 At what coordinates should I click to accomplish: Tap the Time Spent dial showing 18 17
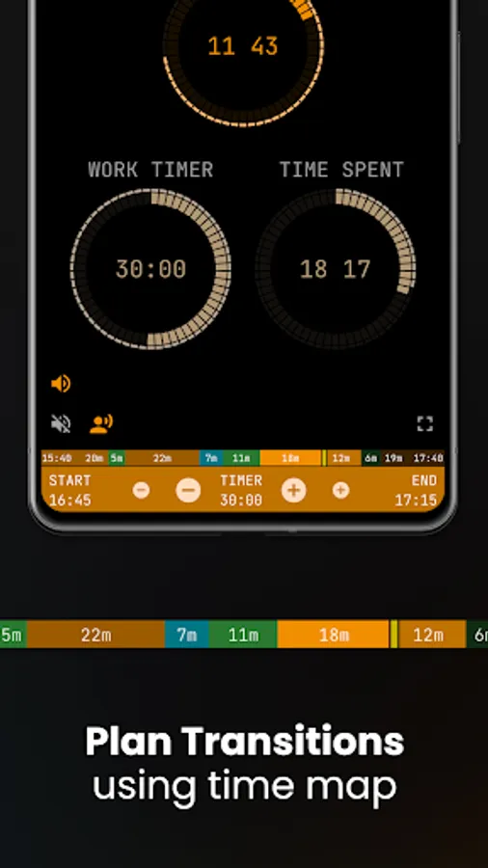coord(336,269)
